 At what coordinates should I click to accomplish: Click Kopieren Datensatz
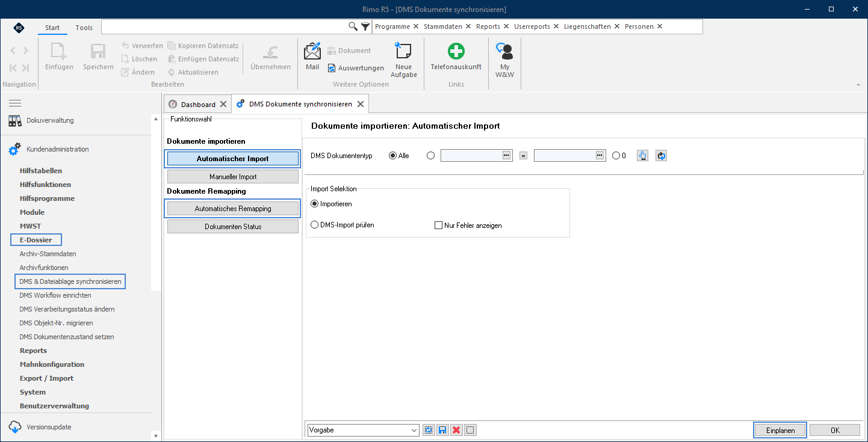point(203,46)
